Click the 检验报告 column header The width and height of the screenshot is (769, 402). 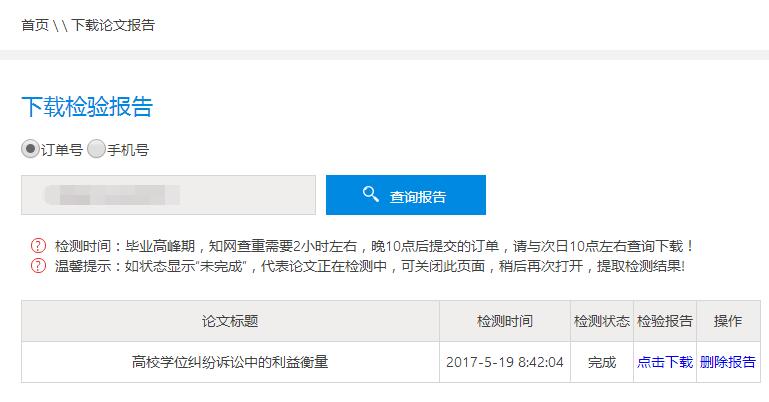pos(665,321)
